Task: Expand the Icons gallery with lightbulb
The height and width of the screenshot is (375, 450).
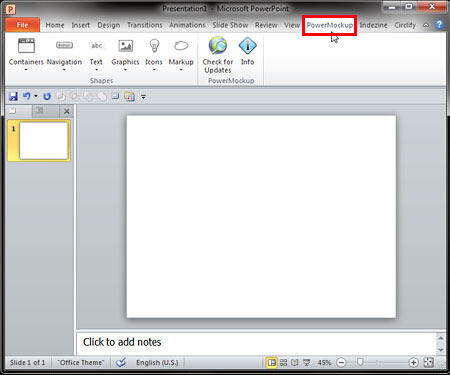Action: [x=154, y=54]
